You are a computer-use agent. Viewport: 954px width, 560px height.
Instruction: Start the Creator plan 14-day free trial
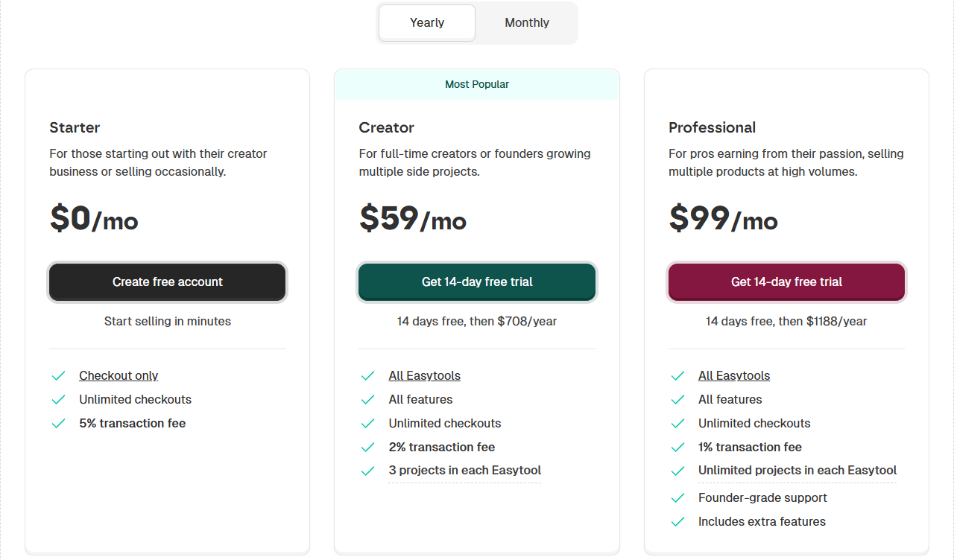point(477,282)
